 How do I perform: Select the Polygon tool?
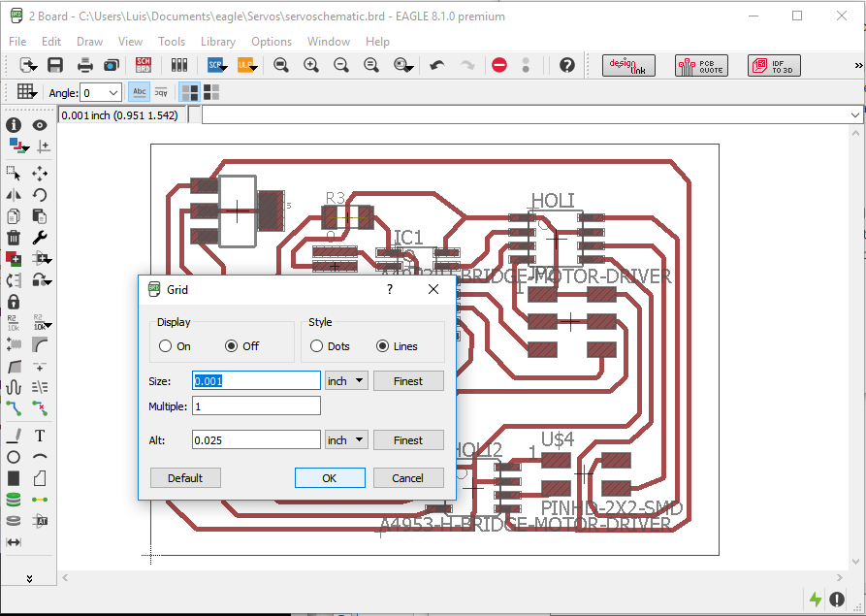point(40,478)
